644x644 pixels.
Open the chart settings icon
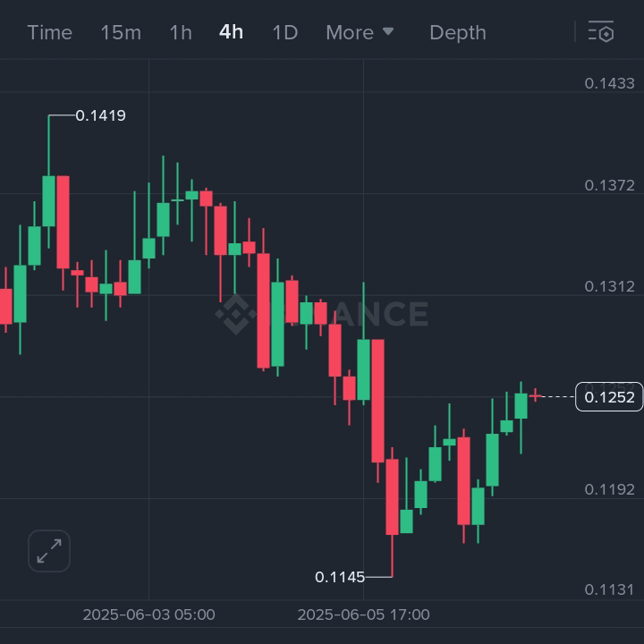coord(601,32)
